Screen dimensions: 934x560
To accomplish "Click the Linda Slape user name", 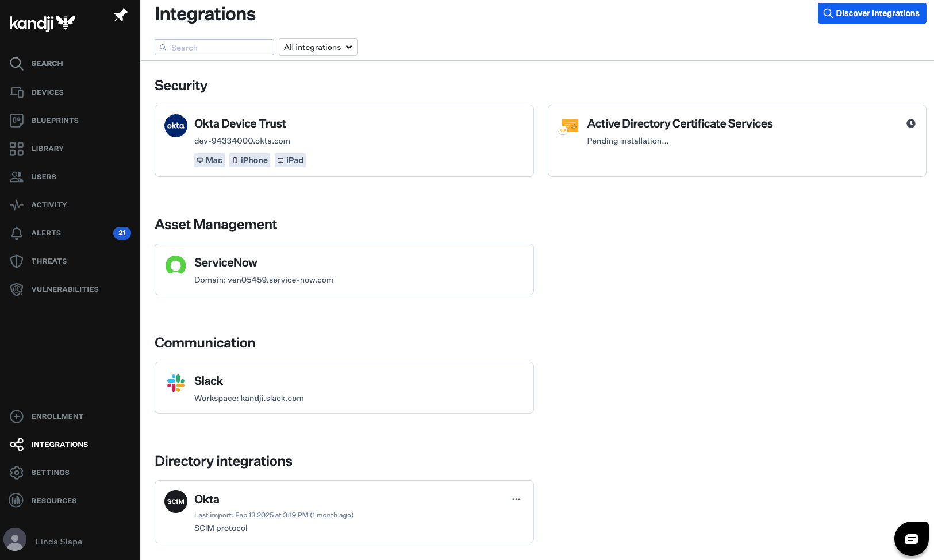I will [59, 542].
